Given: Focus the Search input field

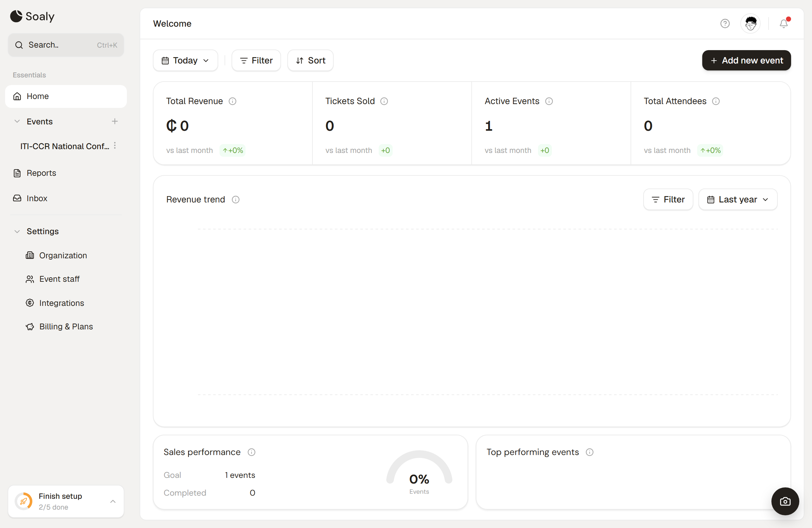Looking at the screenshot, I should point(66,45).
